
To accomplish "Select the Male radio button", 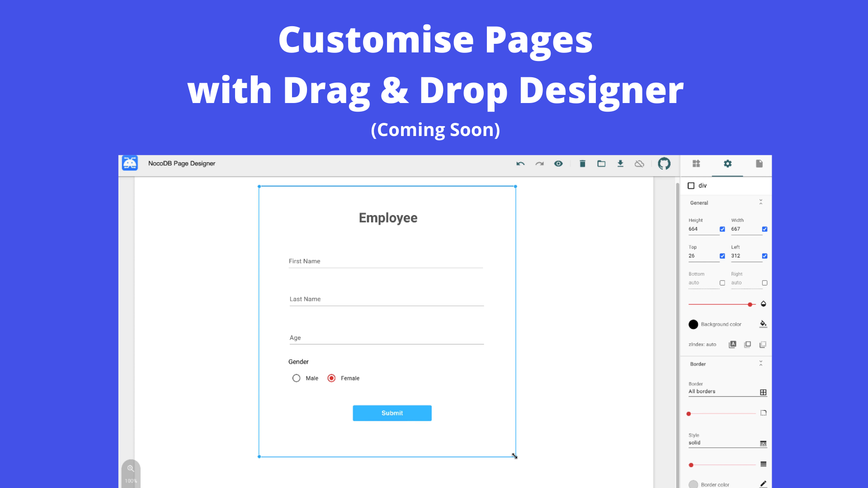I will 296,378.
